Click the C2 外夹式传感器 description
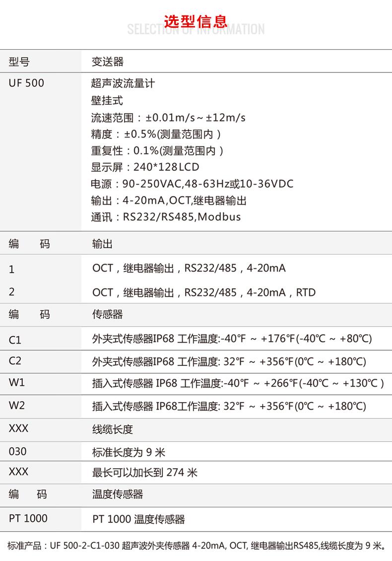 [x=229, y=361]
